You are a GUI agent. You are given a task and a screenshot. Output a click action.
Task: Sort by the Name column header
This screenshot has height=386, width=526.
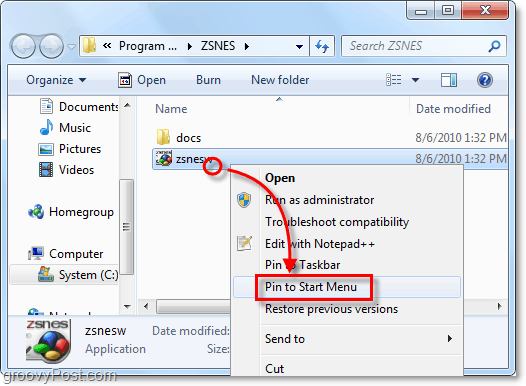171,109
